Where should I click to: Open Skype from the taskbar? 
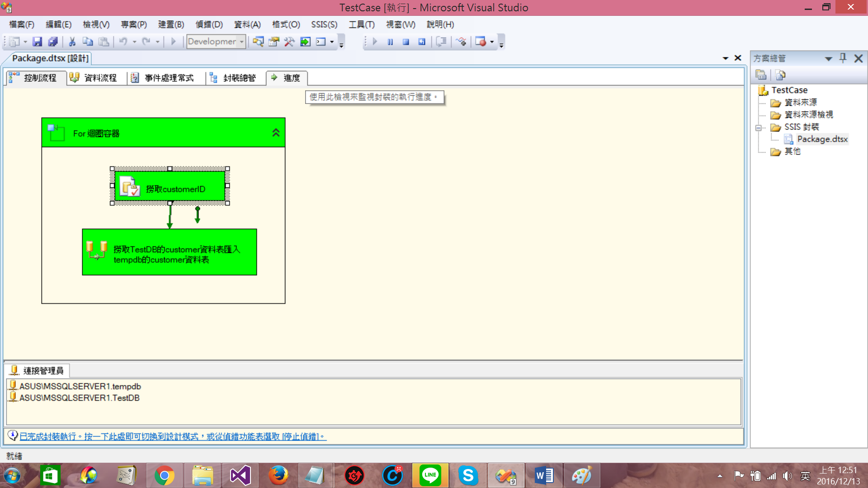click(x=468, y=475)
